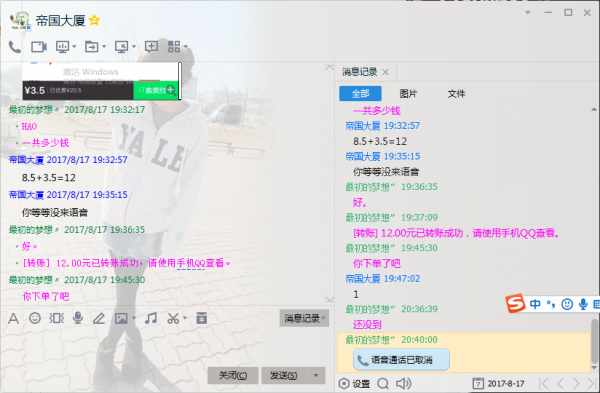Image resolution: width=600 pixels, height=393 pixels.
Task: Click the scissors screenshot tool
Action: [173, 318]
